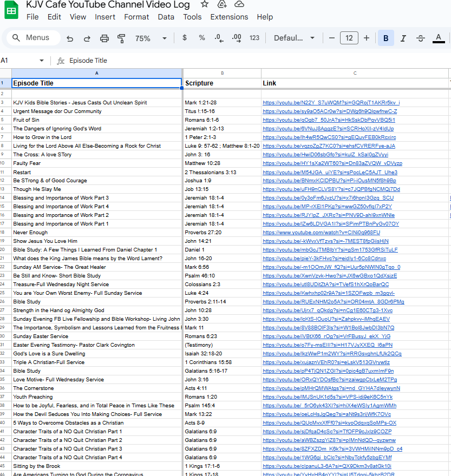Open the 75% zoom dropdown
Screen dimensions: 451x476
click(151, 38)
